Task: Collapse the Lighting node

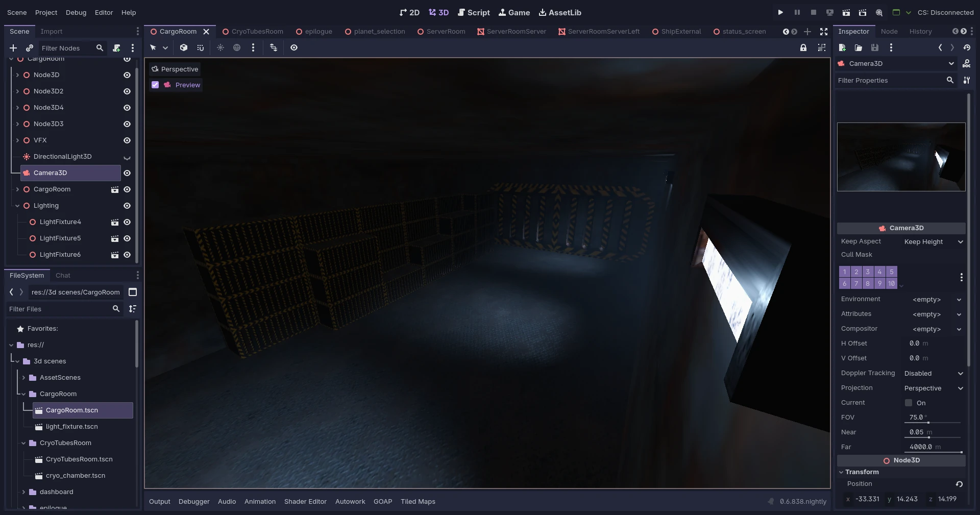Action: 17,206
